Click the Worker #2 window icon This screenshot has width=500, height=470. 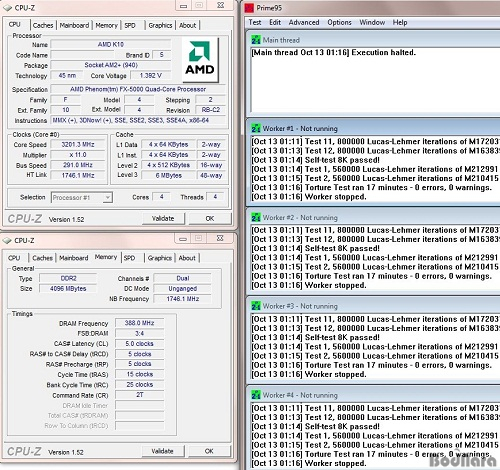(x=256, y=218)
